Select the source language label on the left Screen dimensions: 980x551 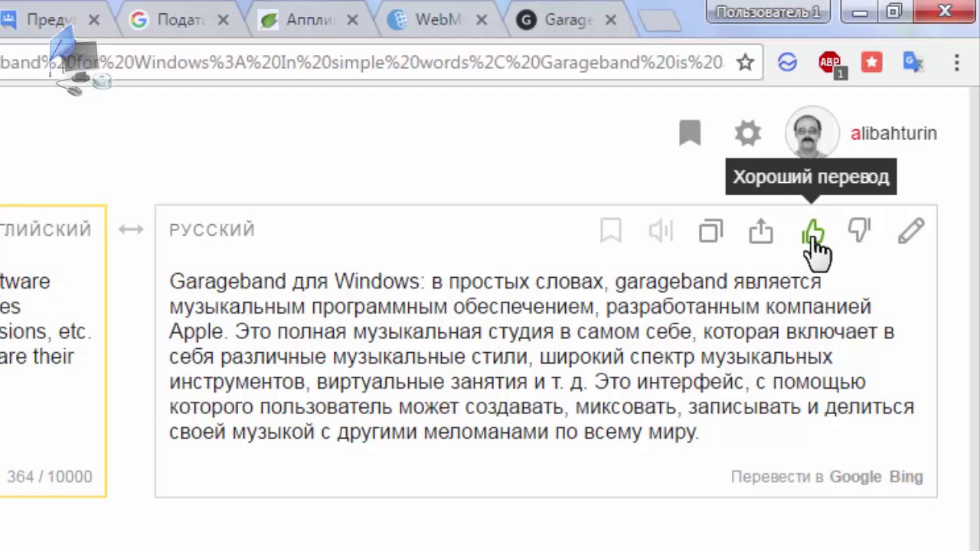[46, 230]
